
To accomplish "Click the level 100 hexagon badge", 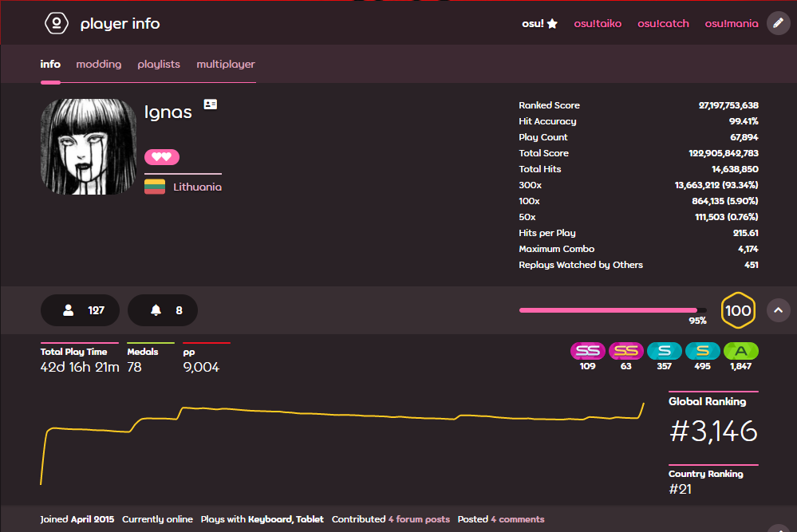I will 738,310.
